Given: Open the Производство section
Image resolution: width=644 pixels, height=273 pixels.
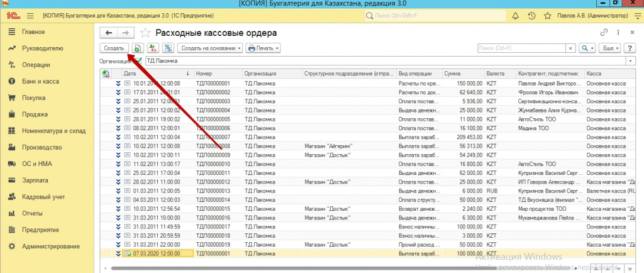Looking at the screenshot, I should (42, 147).
